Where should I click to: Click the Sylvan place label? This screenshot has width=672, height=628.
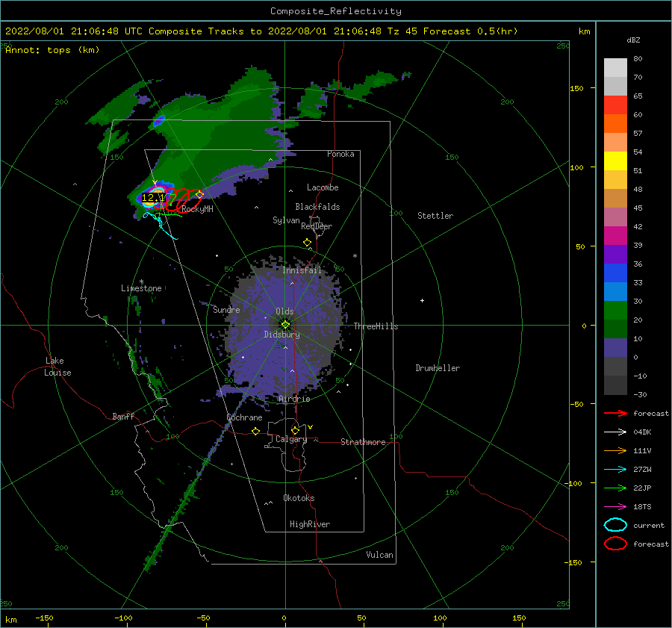[x=286, y=220]
